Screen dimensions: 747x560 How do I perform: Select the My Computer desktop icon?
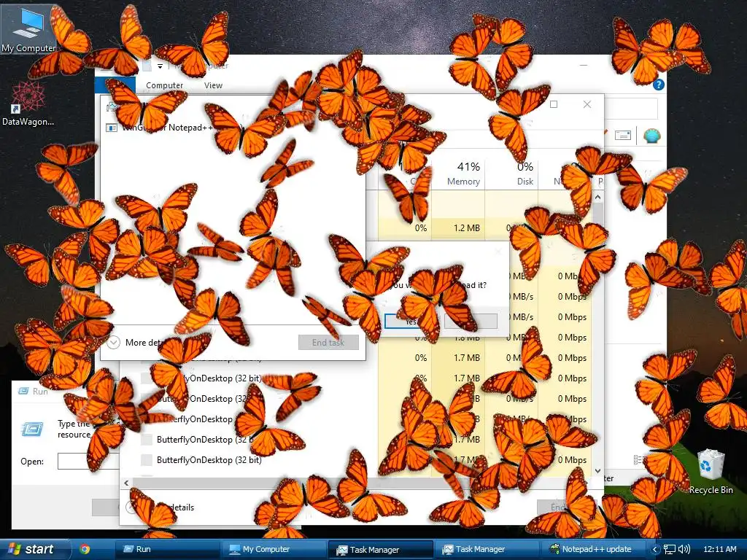point(28,29)
